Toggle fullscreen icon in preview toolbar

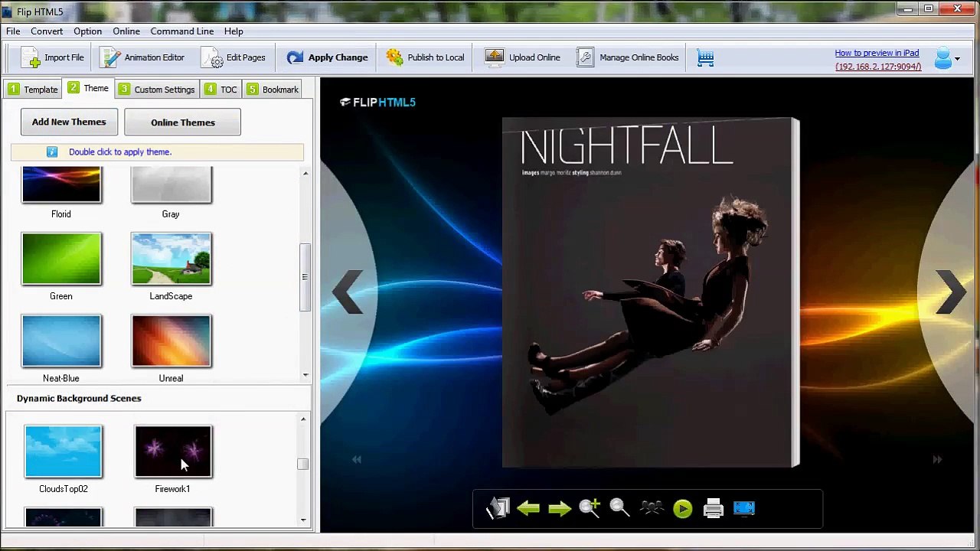[744, 508]
